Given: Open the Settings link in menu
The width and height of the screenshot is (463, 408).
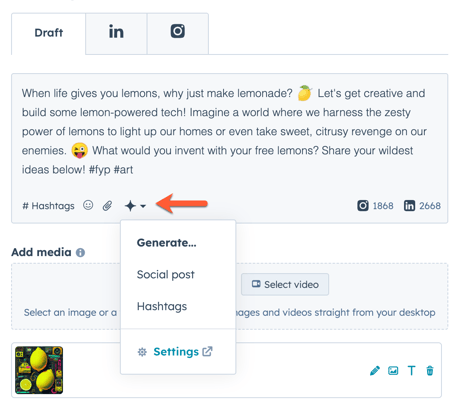Looking at the screenshot, I should click(x=175, y=352).
